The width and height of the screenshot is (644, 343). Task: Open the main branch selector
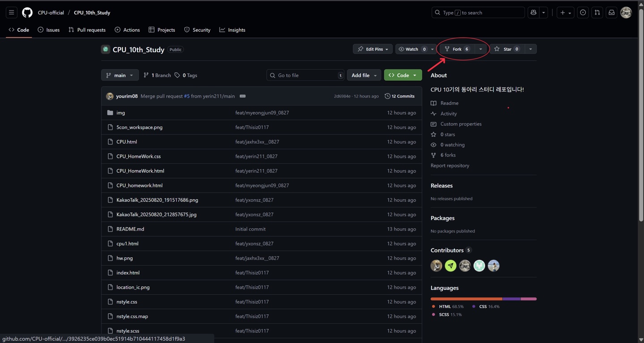[x=120, y=75]
